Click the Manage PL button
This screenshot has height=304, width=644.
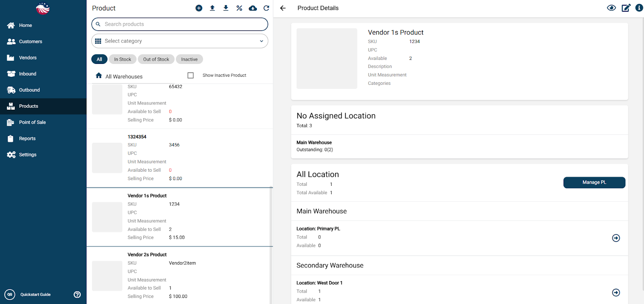594,182
